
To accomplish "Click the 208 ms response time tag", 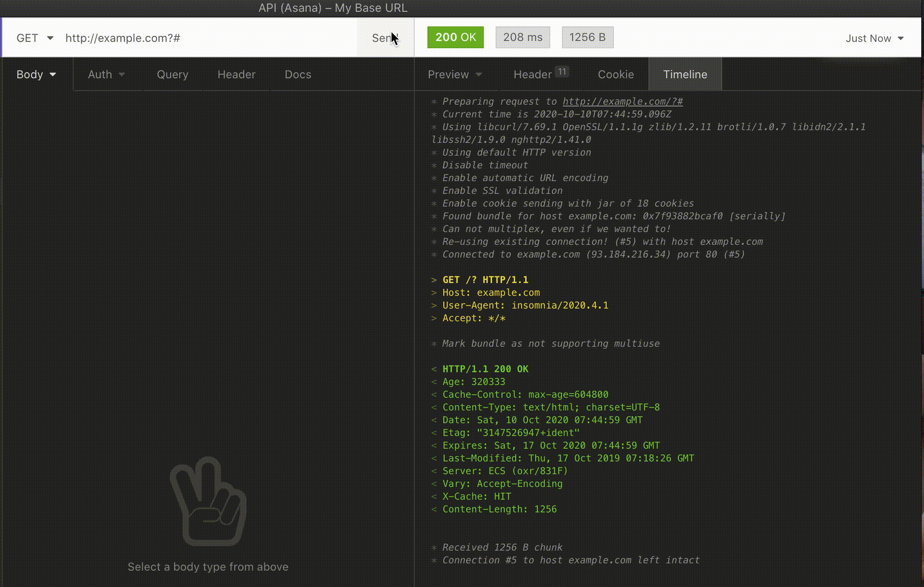I will pos(522,37).
